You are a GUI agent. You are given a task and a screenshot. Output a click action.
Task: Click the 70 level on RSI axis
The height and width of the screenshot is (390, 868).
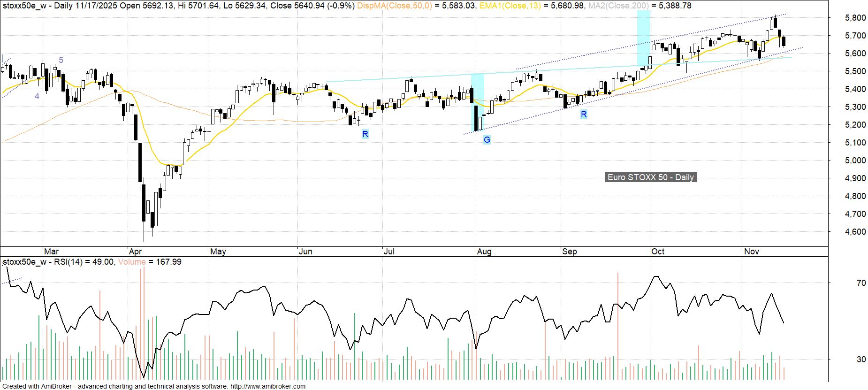tap(861, 283)
